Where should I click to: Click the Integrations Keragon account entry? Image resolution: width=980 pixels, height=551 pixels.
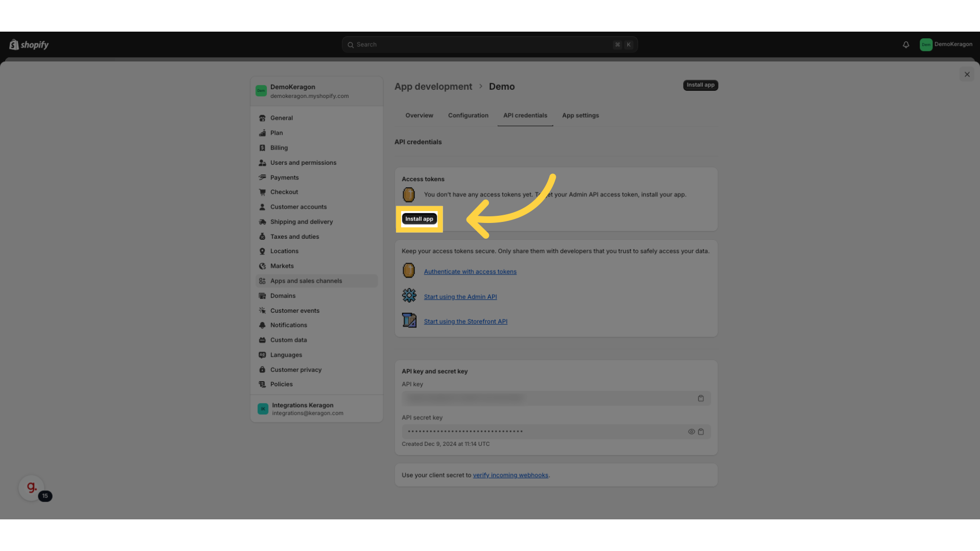[316, 409]
